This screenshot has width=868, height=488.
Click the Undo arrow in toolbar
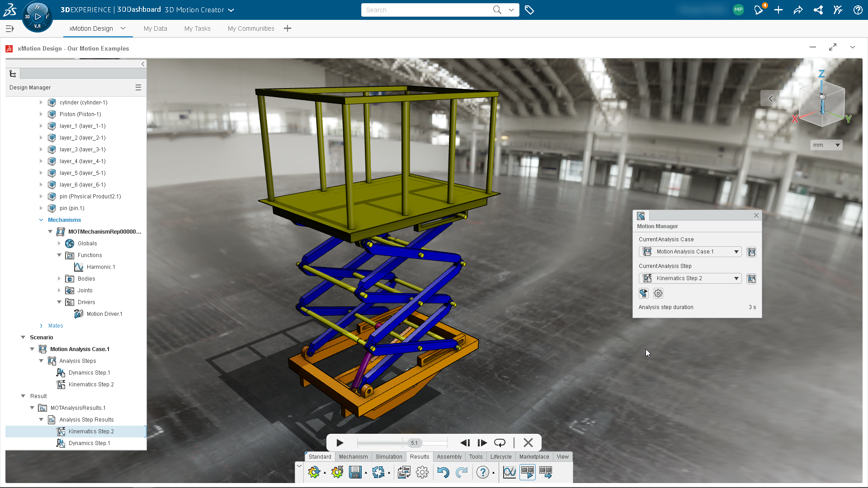[x=443, y=473]
